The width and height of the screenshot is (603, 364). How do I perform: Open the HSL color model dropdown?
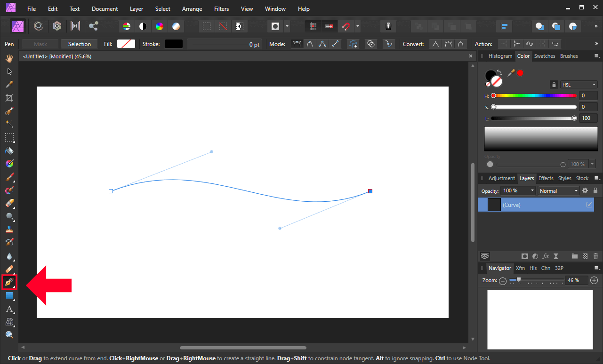tap(579, 85)
